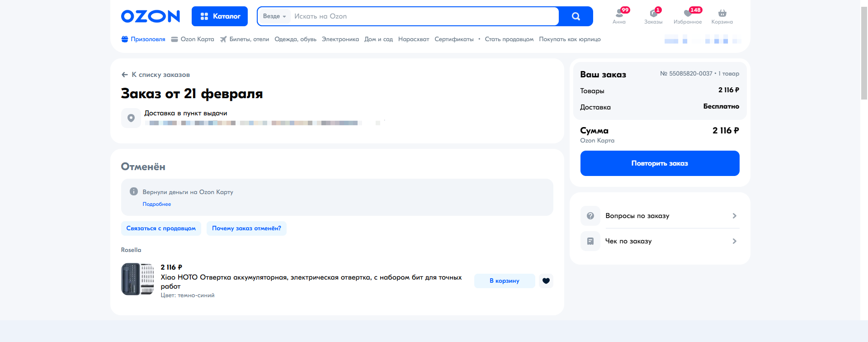The height and width of the screenshot is (342, 868).
Task: Open Билеты, отели menu item
Action: point(245,39)
